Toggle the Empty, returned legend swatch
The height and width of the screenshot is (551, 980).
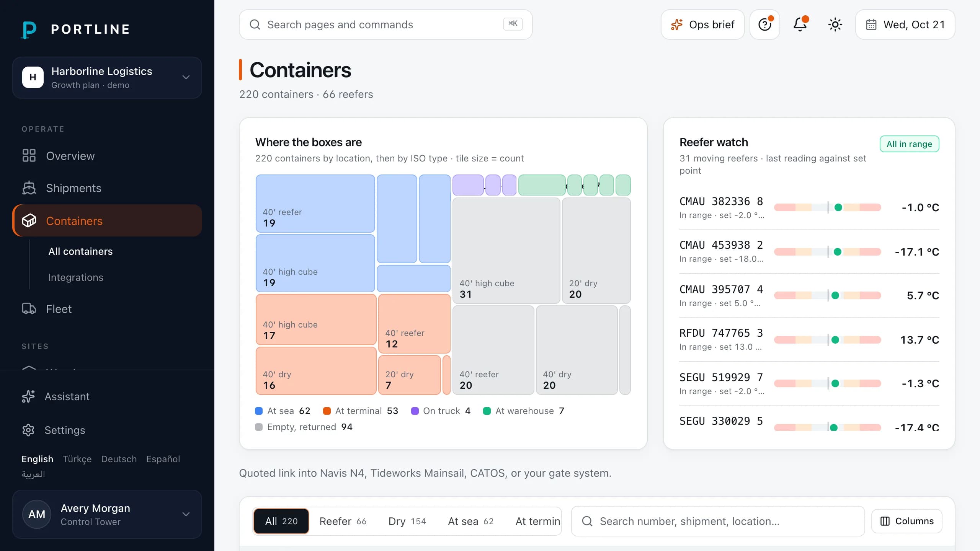pyautogui.click(x=259, y=427)
